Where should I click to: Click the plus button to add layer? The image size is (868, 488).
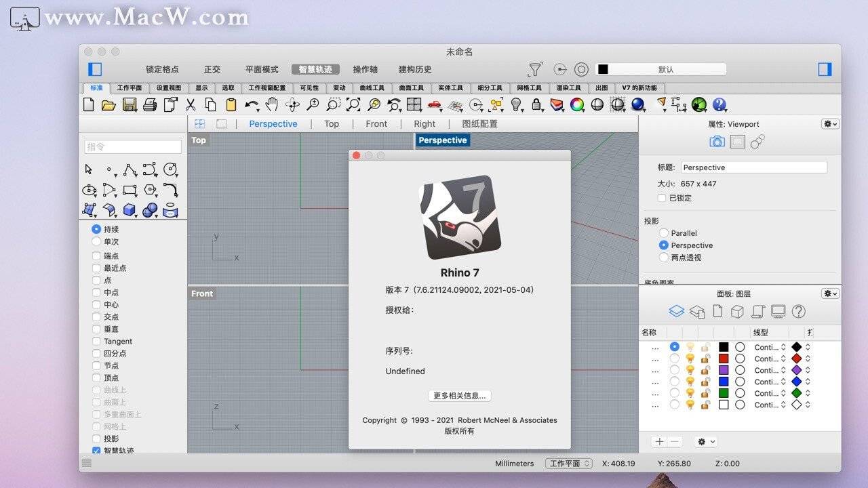click(659, 441)
